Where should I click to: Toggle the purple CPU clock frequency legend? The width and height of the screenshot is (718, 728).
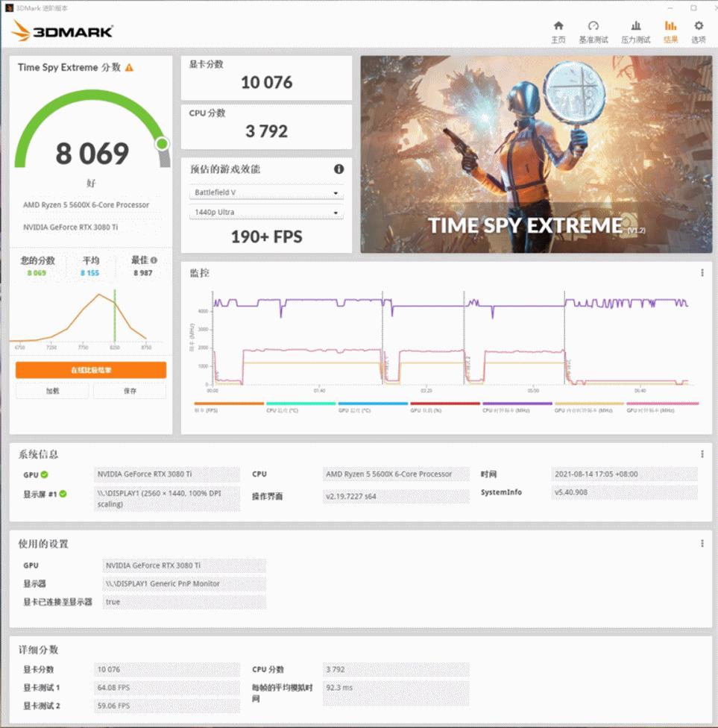[x=517, y=407]
